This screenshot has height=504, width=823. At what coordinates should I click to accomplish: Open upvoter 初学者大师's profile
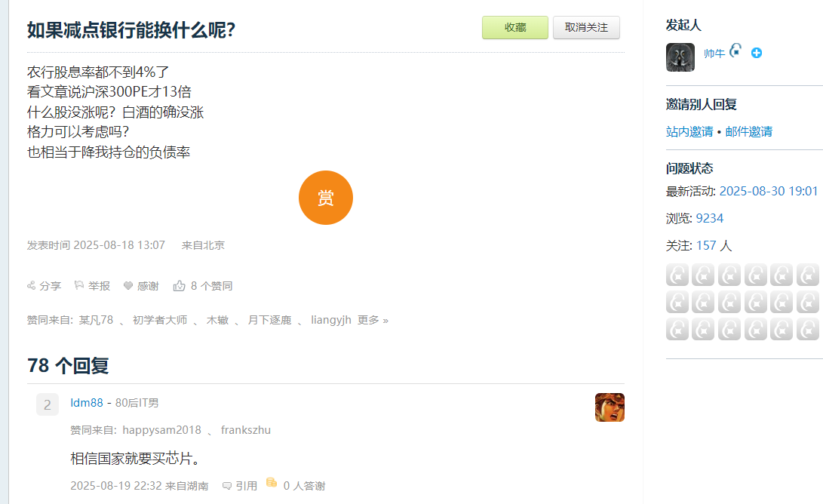(x=160, y=320)
